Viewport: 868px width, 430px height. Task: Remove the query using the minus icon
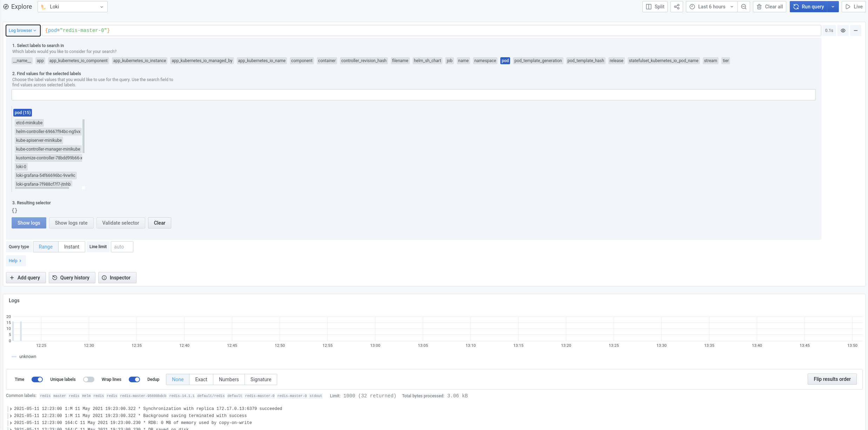click(x=856, y=31)
